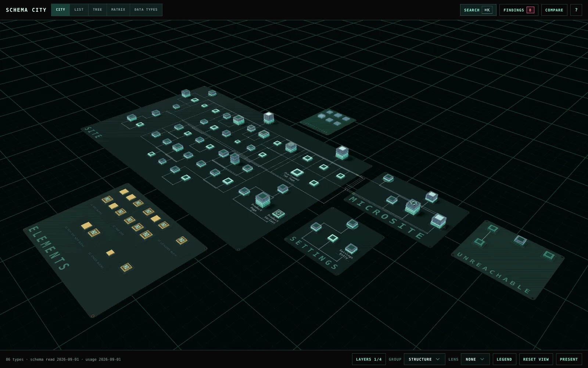
Task: Switch to the City view tab
Action: (61, 10)
